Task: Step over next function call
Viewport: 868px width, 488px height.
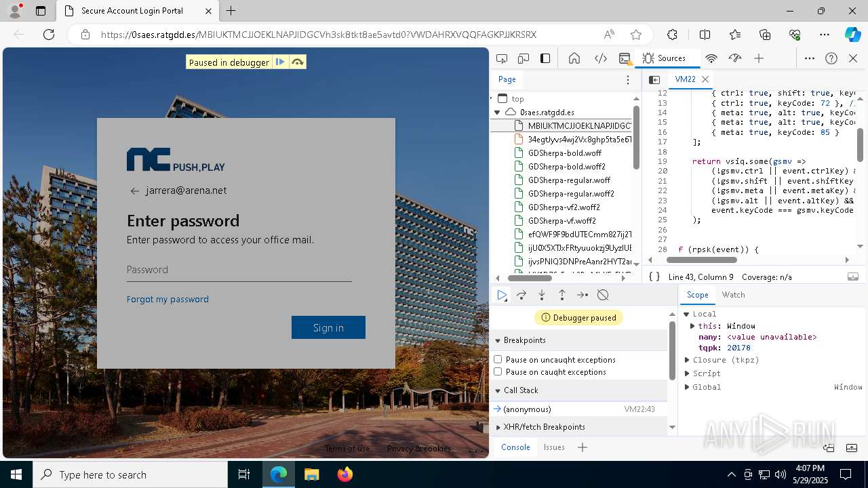Action: (521, 295)
